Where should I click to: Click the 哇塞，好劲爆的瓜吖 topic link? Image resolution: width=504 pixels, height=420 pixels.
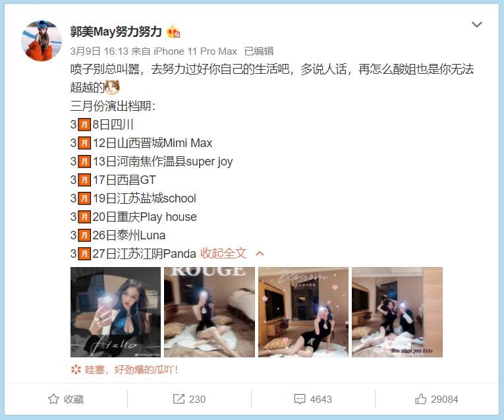coord(131,370)
